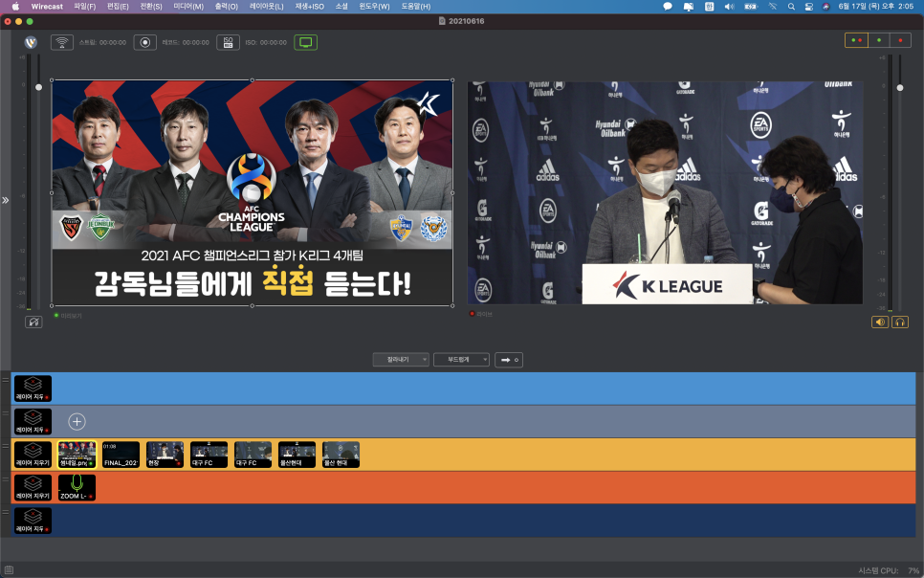Select the clear layer shot in navy layer
This screenshot has width=924, height=578.
click(x=33, y=521)
